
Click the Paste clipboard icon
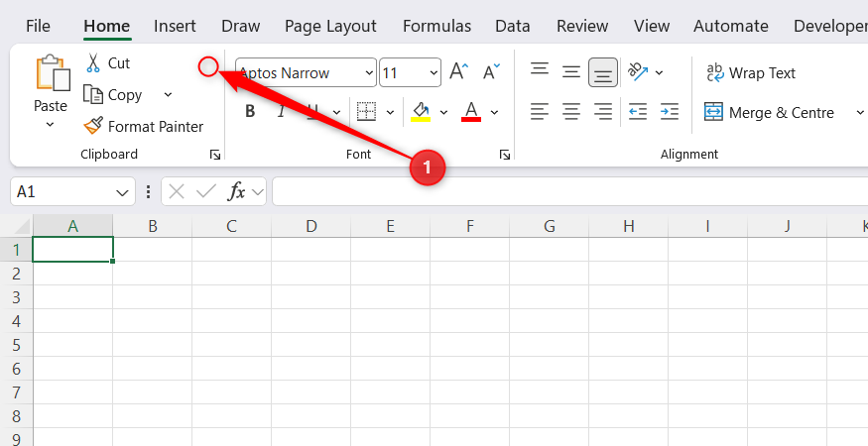pyautogui.click(x=53, y=72)
